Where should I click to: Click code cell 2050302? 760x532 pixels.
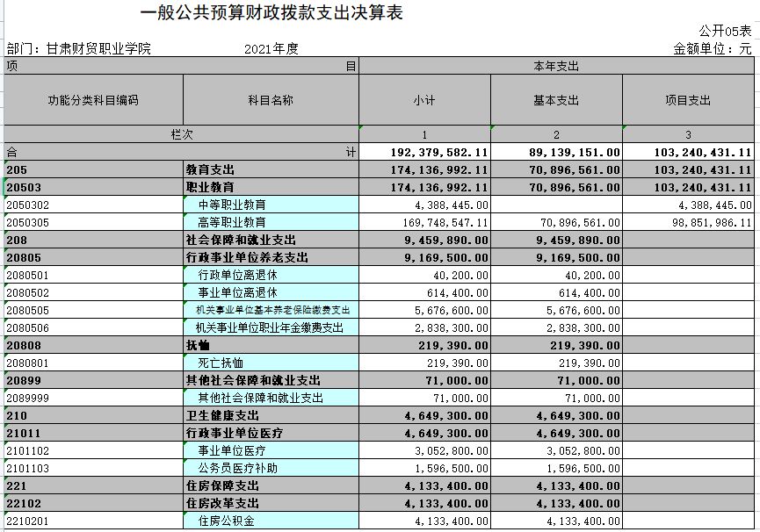(93, 205)
